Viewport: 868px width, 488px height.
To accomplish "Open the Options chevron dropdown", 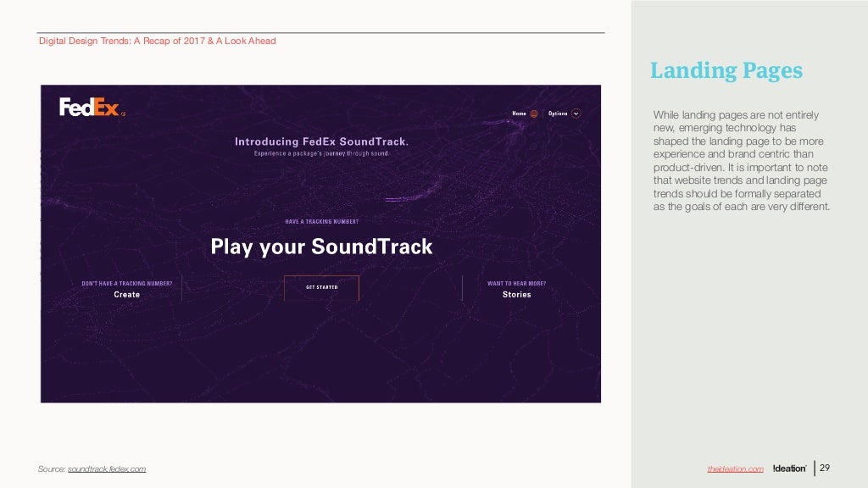I will pos(576,114).
